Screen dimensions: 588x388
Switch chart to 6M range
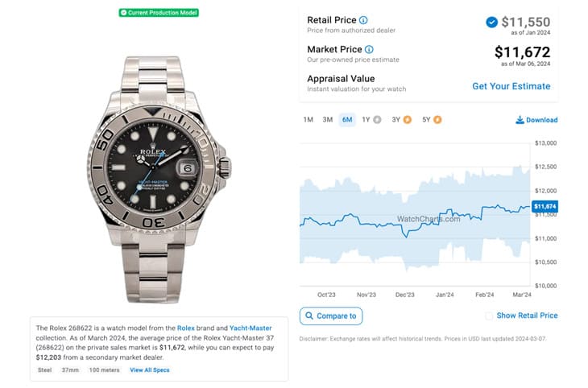347,120
